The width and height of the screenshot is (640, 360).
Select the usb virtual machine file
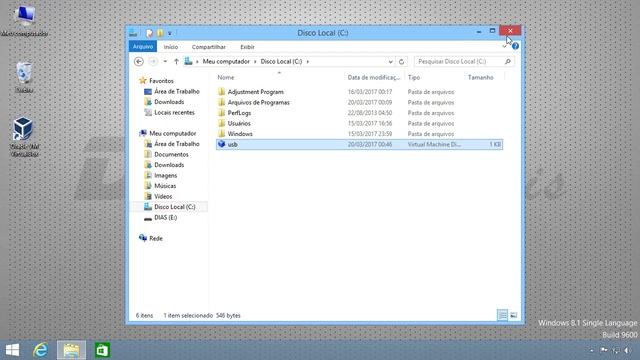[x=359, y=144]
